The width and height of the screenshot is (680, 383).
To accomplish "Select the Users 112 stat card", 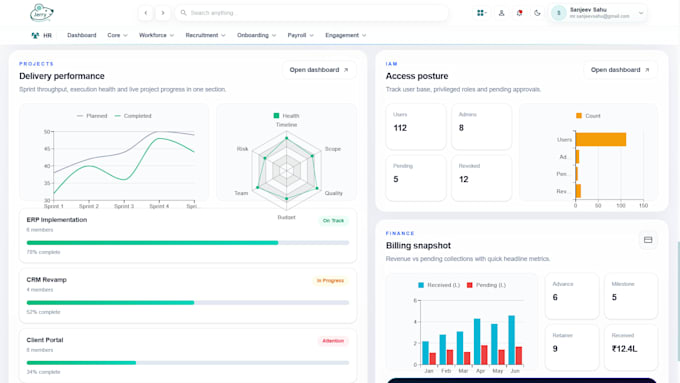I will [416, 127].
